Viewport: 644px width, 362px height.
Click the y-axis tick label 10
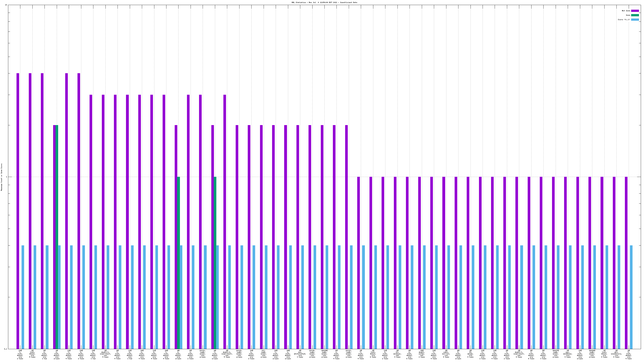click(6, 5)
